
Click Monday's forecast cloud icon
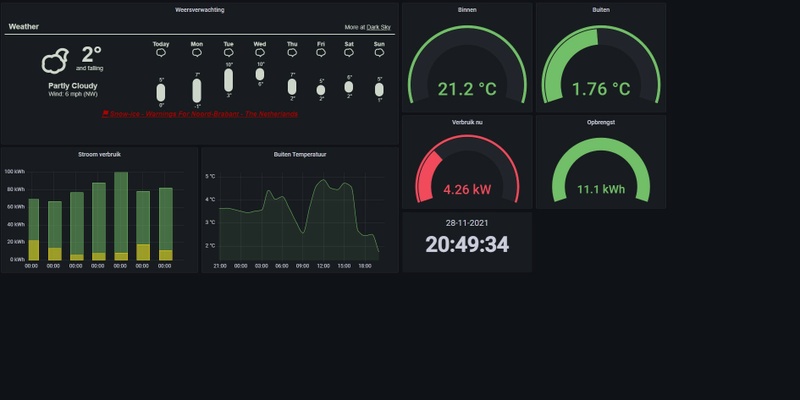pyautogui.click(x=196, y=53)
